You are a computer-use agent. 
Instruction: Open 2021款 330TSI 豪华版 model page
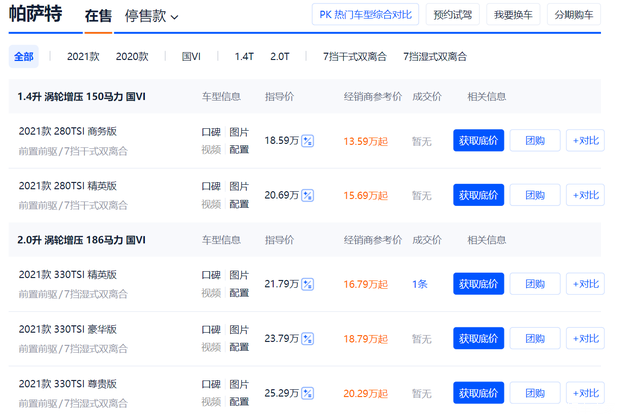(68, 329)
